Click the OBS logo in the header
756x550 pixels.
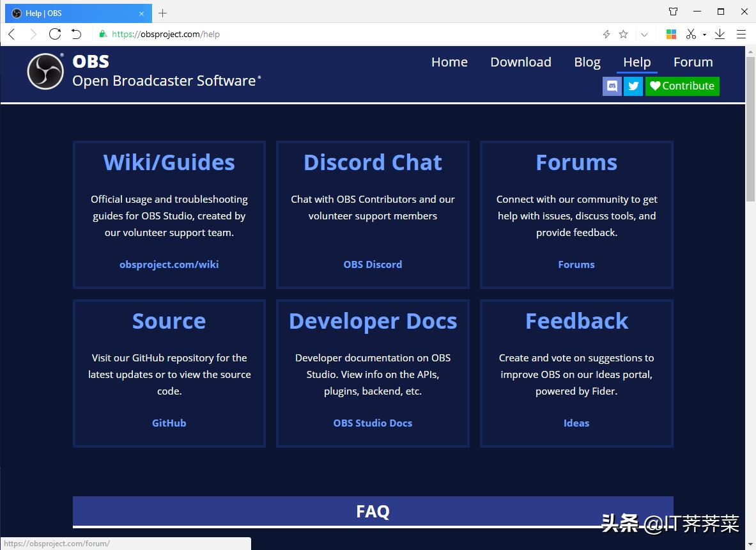(x=44, y=71)
